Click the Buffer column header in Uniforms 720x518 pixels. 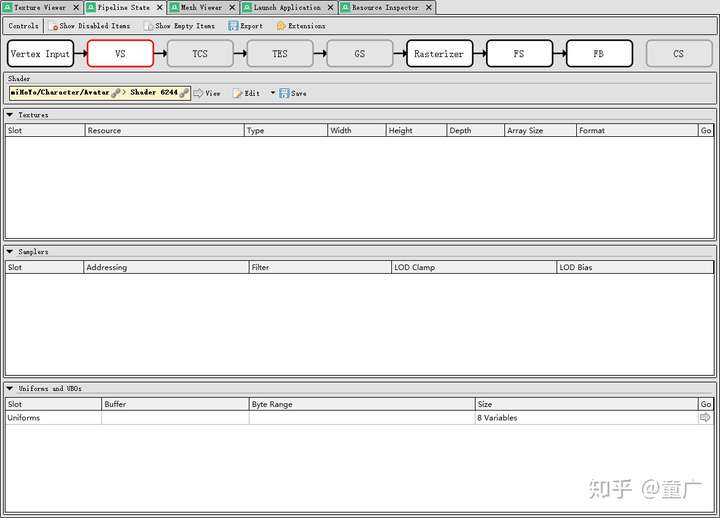tap(175, 404)
